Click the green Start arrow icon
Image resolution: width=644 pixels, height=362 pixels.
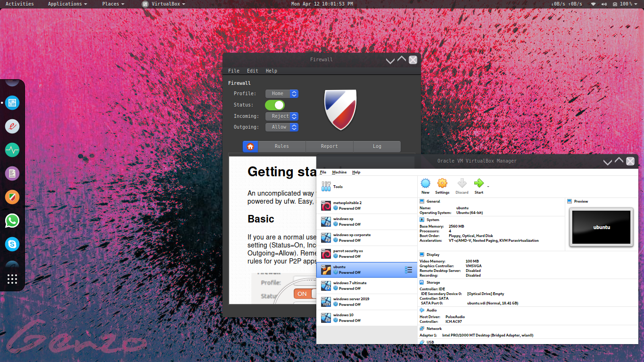[479, 184]
